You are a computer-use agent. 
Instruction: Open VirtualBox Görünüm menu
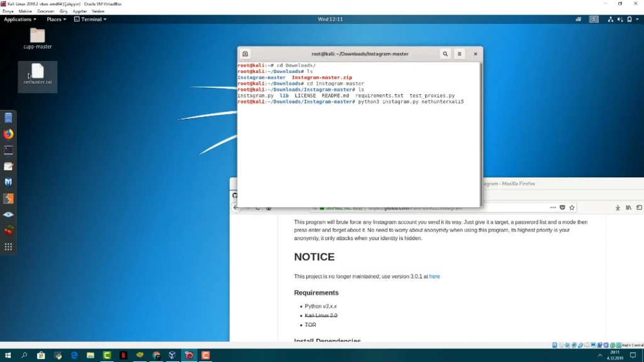tap(45, 11)
